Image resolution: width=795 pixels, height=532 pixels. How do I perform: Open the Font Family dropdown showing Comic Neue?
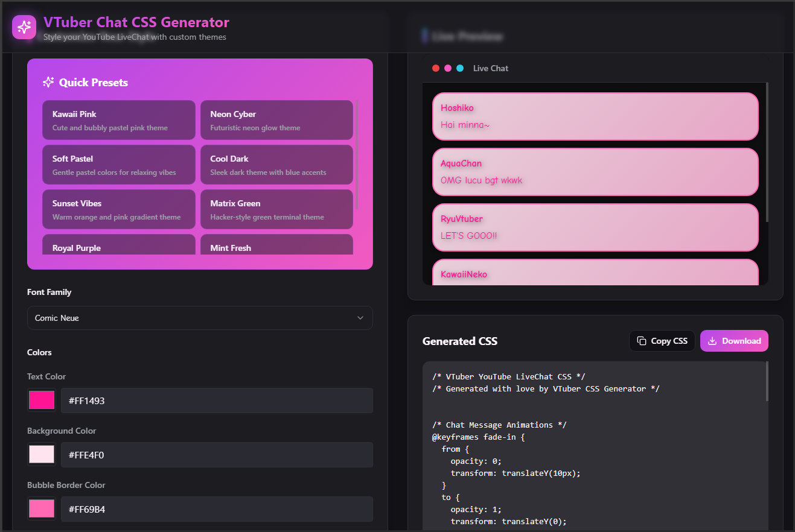[x=200, y=318]
